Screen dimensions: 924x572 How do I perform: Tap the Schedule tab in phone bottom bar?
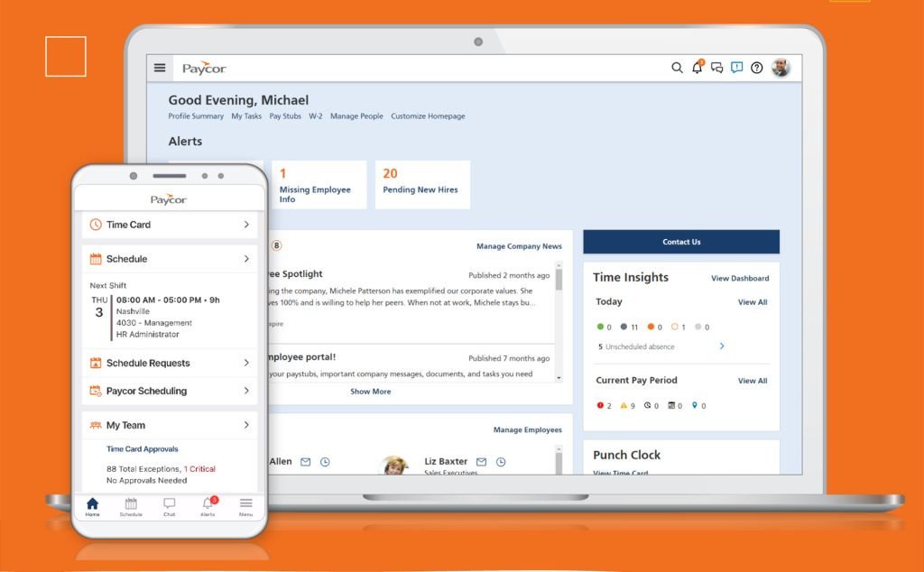click(131, 507)
